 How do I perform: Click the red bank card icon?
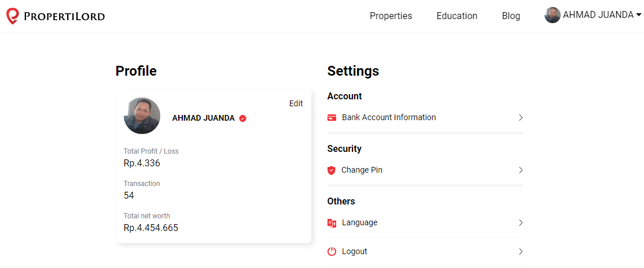click(x=332, y=118)
